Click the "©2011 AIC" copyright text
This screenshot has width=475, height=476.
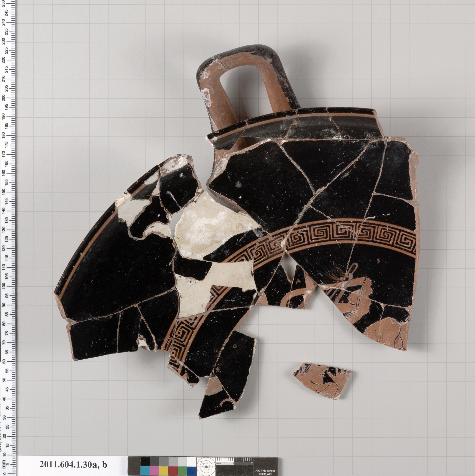pyautogui.click(x=265, y=474)
